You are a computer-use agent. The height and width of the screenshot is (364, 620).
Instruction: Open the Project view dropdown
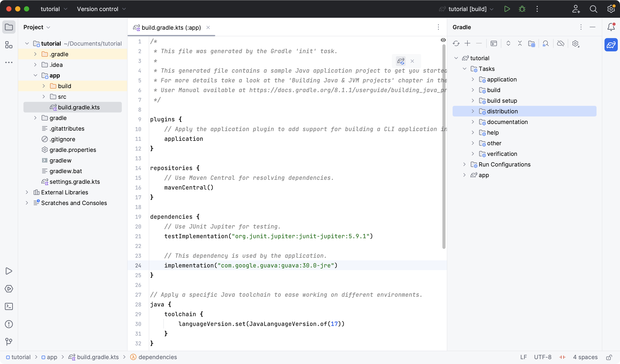click(x=37, y=27)
